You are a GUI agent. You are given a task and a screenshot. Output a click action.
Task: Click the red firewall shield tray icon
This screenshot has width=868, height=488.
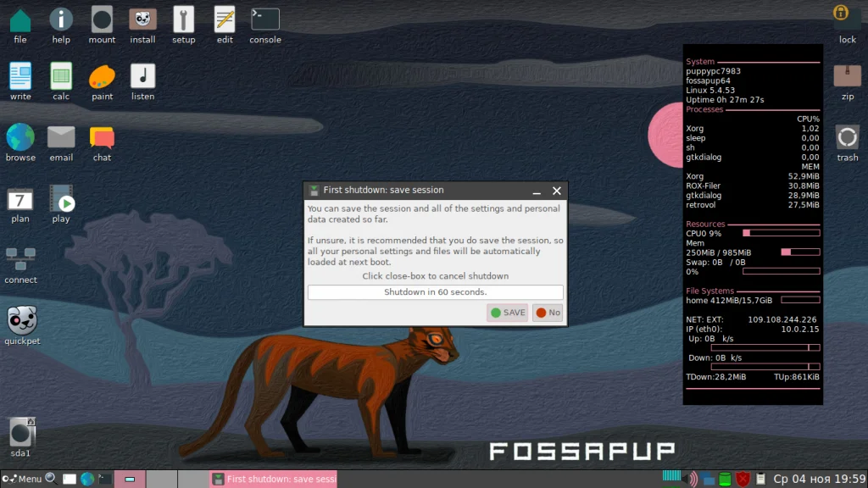point(743,479)
